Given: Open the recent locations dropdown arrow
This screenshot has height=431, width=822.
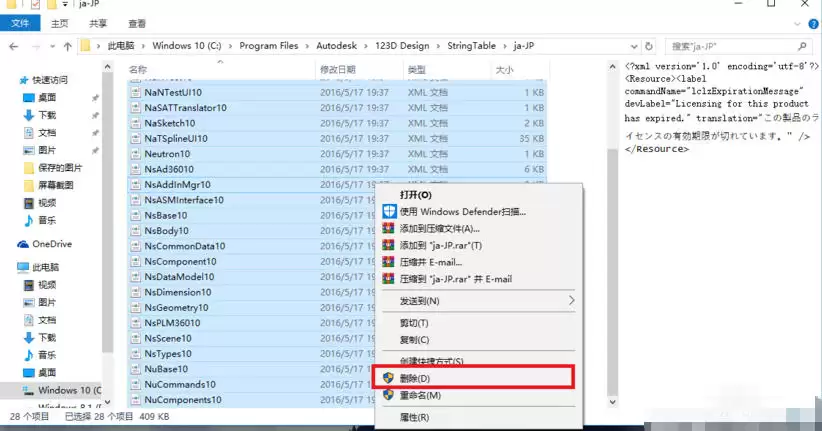Looking at the screenshot, I should pos(52,47).
